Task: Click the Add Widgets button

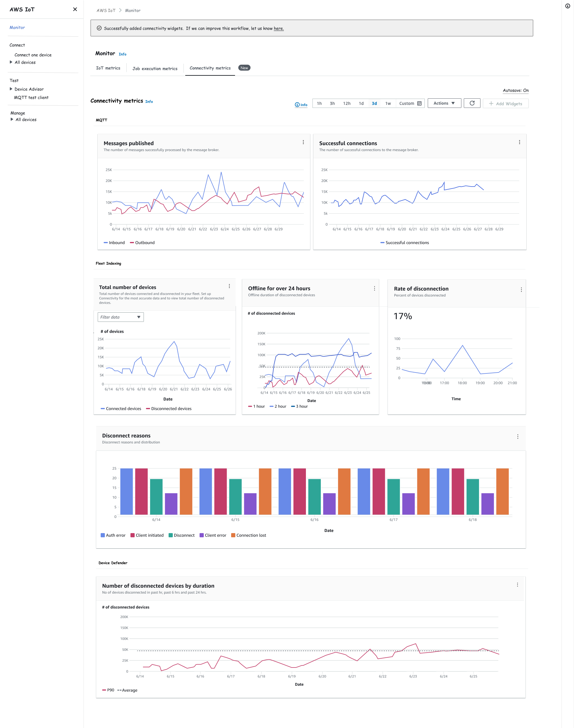Action: point(505,104)
